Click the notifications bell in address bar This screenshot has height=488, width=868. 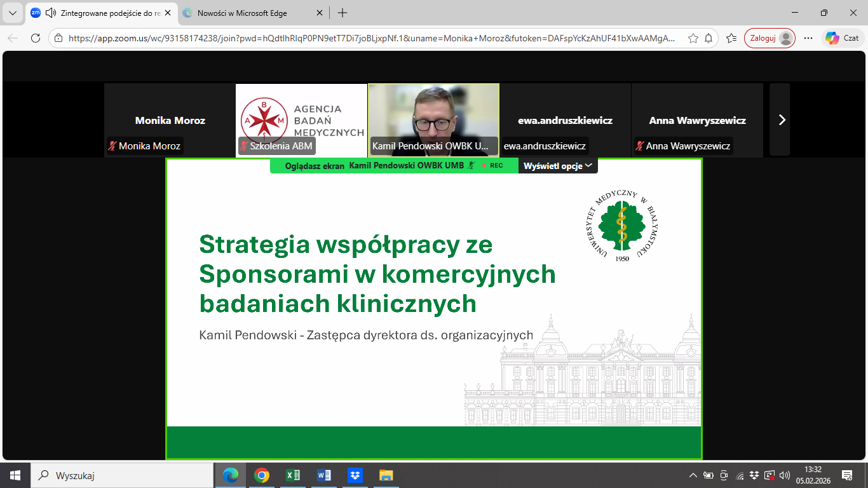coord(709,38)
